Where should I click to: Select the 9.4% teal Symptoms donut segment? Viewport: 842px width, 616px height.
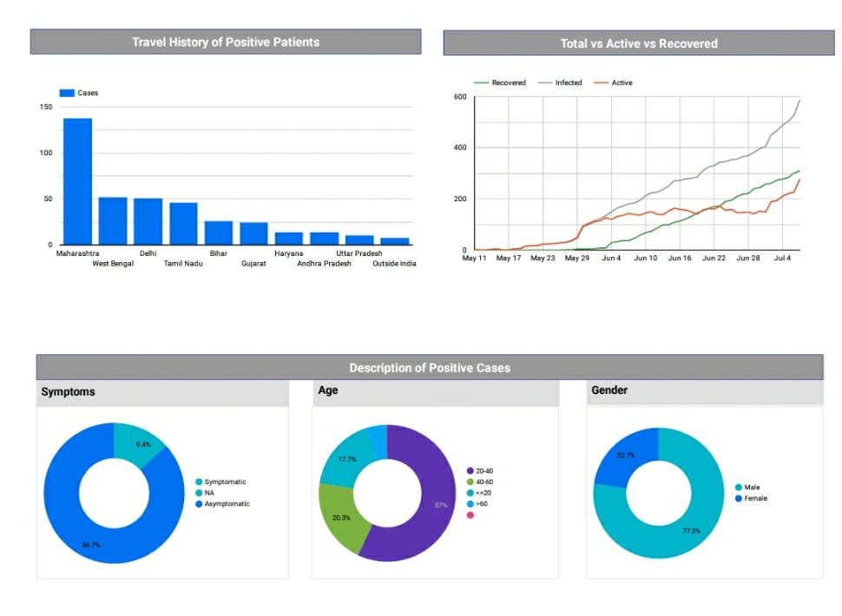139,443
